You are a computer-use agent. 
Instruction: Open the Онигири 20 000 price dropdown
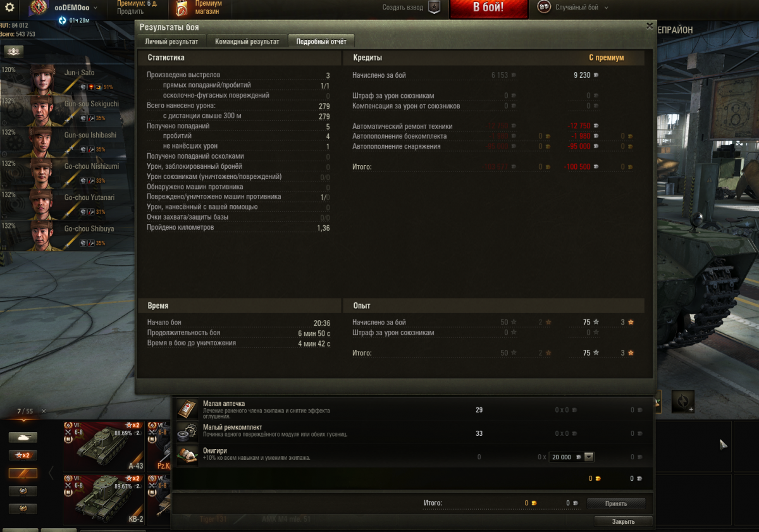(x=589, y=457)
